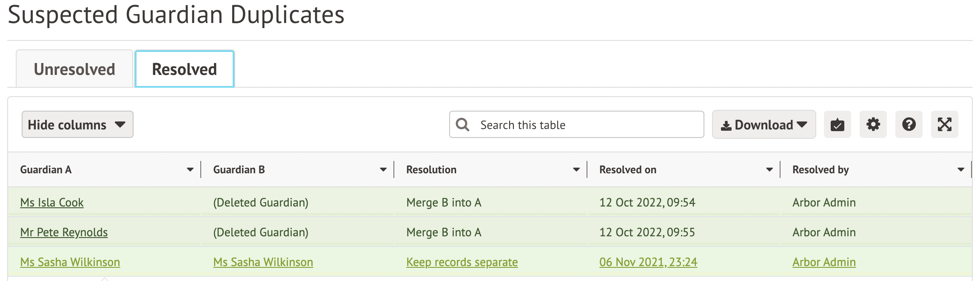The height and width of the screenshot is (281, 980).
Task: Expand table to full screen
Action: (944, 125)
